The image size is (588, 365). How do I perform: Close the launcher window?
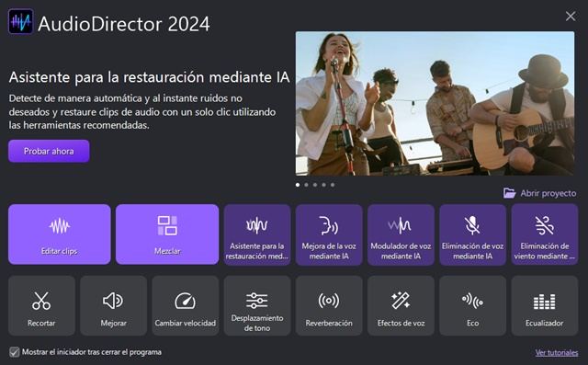(571, 16)
